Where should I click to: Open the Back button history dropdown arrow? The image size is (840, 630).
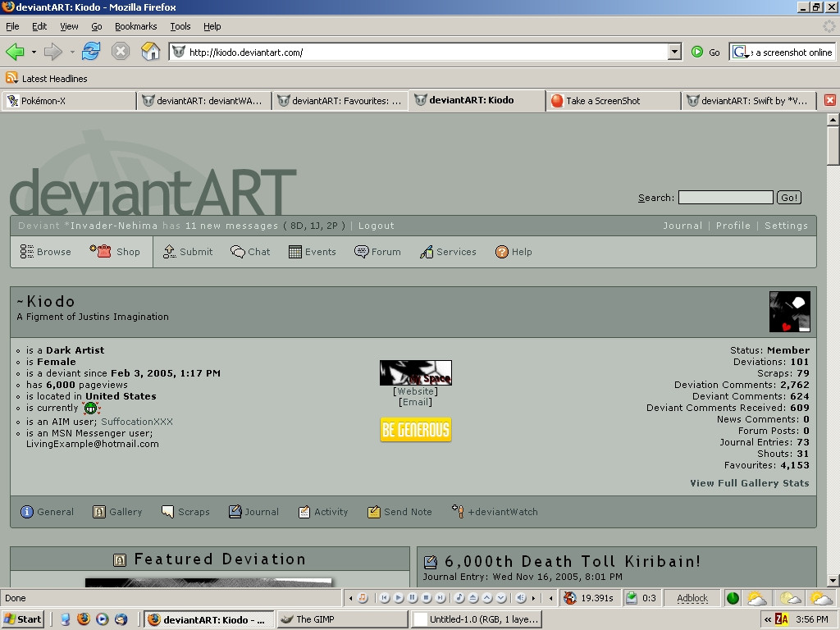34,52
